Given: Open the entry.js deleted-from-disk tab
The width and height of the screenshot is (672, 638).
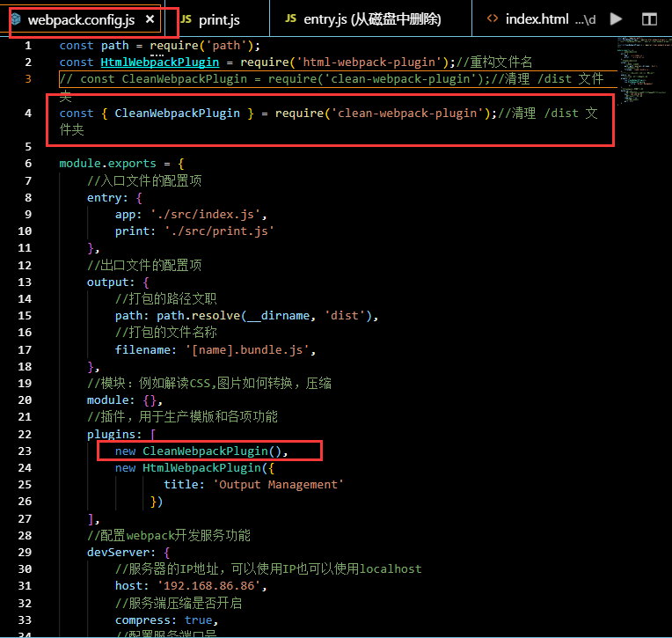Looking at the screenshot, I should 372,19.
